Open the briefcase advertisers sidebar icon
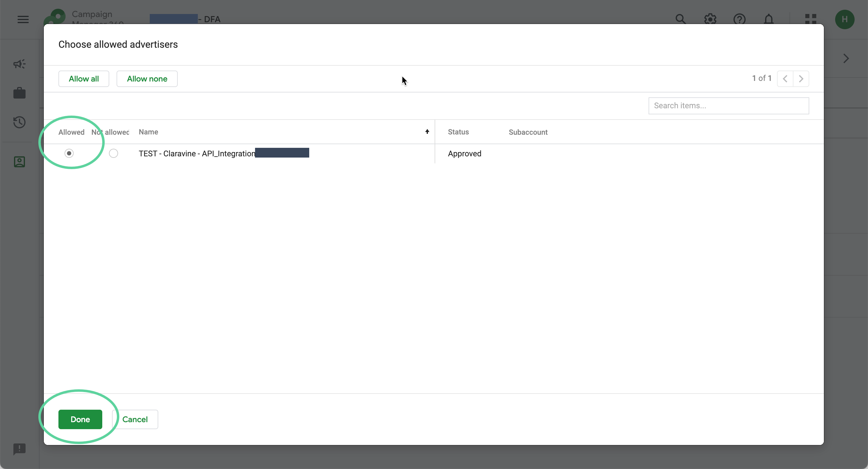 pyautogui.click(x=19, y=93)
